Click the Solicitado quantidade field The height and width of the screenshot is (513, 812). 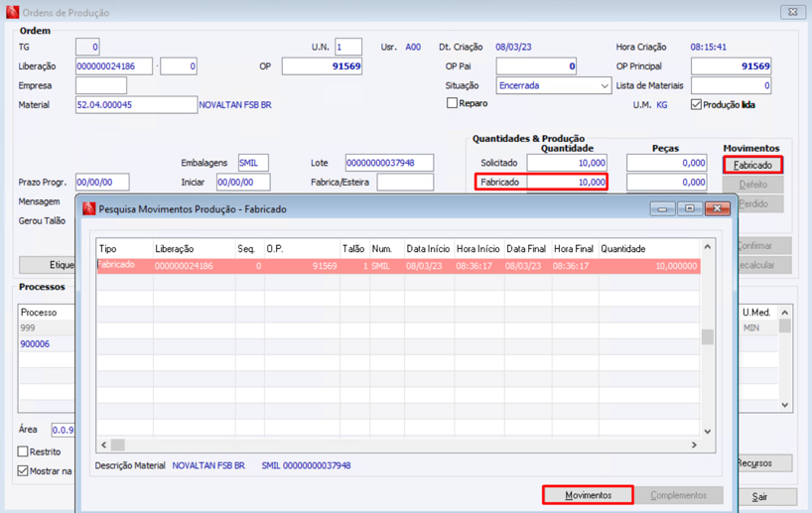click(x=567, y=163)
